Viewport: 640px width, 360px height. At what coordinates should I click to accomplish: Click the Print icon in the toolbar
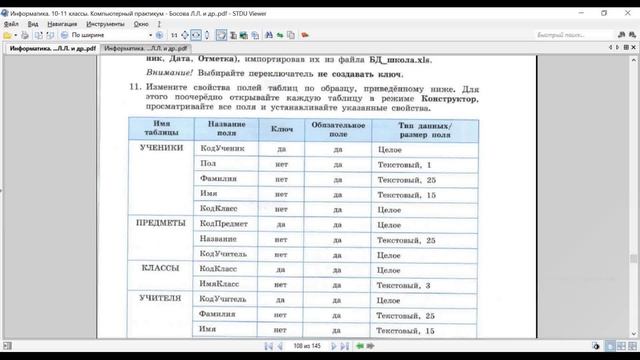25,35
